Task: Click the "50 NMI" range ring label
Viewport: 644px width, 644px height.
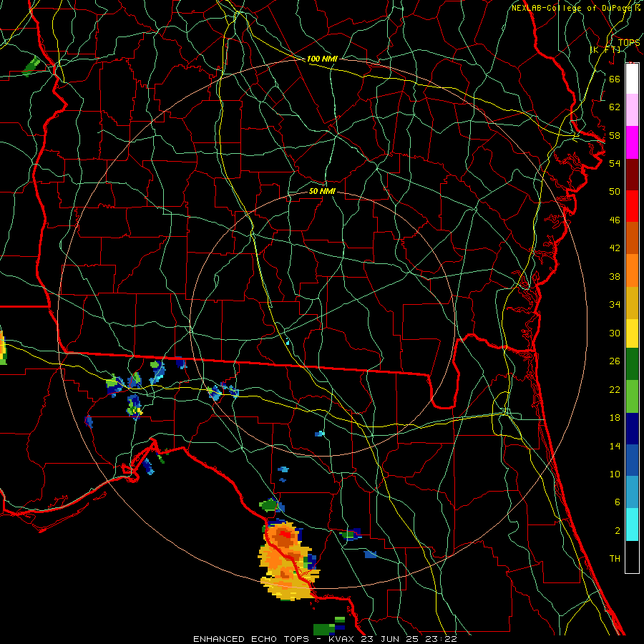Action: pos(322,191)
